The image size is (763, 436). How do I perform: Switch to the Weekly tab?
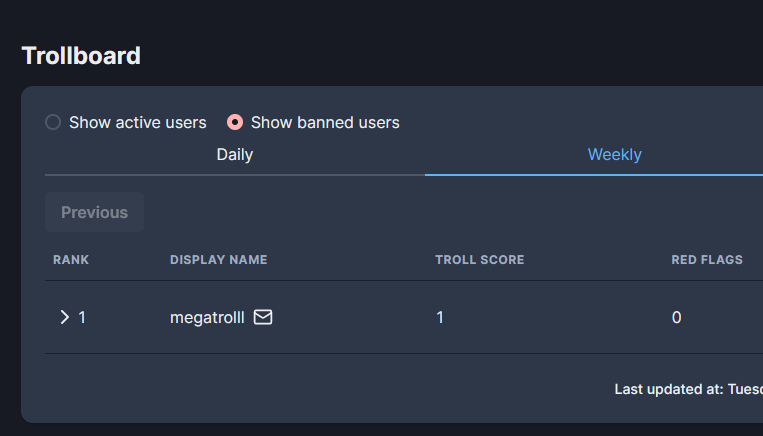[x=615, y=155]
